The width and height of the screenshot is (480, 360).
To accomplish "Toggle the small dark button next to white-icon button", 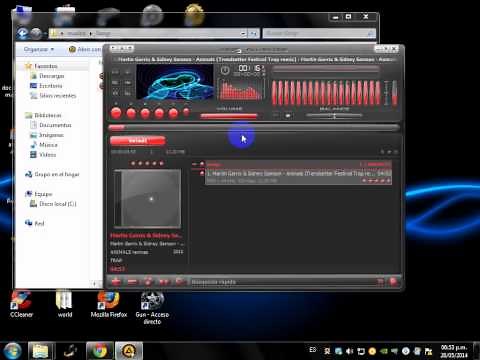I will [x=276, y=116].
